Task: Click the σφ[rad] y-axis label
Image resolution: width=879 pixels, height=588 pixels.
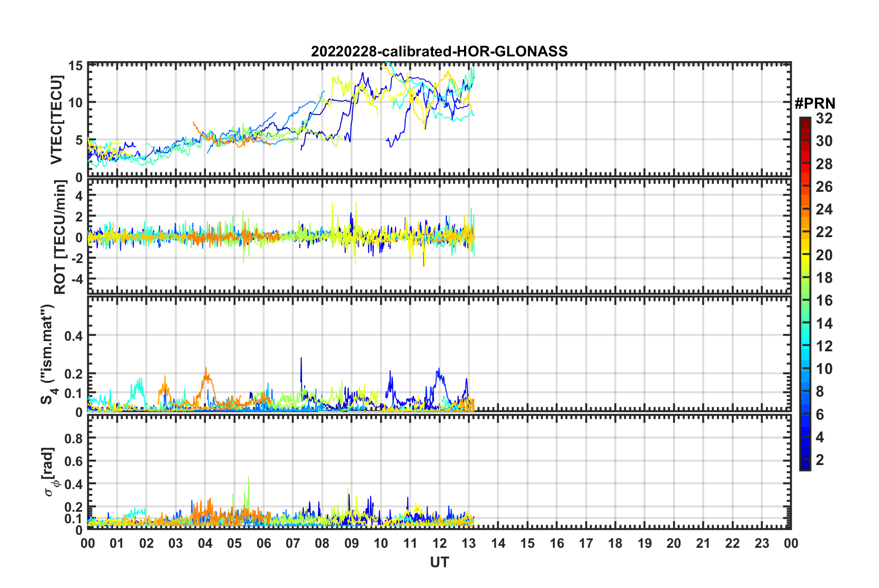Action: pos(49,472)
